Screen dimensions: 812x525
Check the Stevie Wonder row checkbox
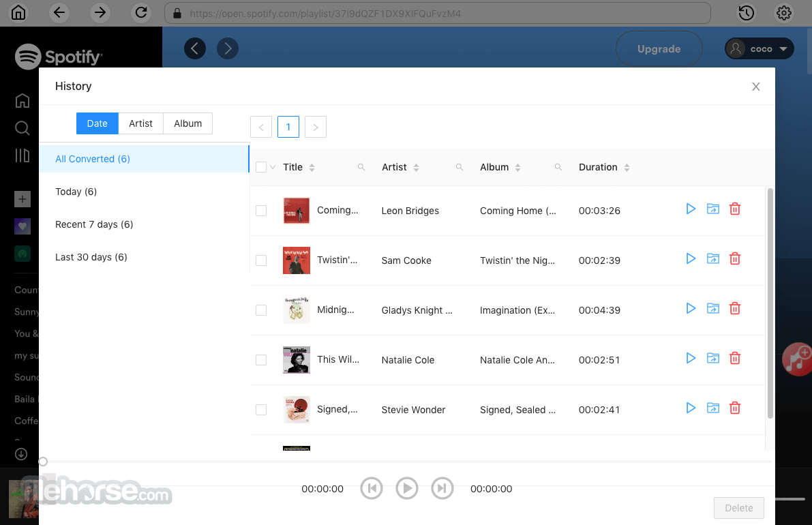coord(261,410)
